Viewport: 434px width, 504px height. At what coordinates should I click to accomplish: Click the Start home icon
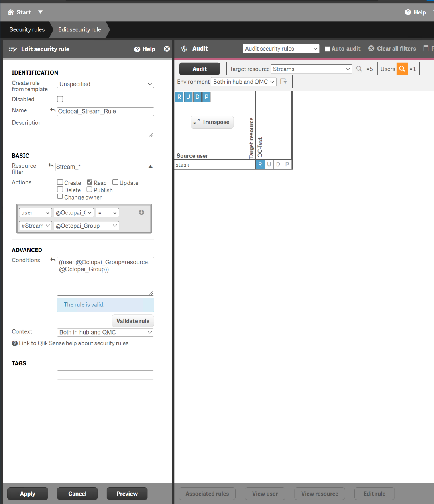click(11, 12)
